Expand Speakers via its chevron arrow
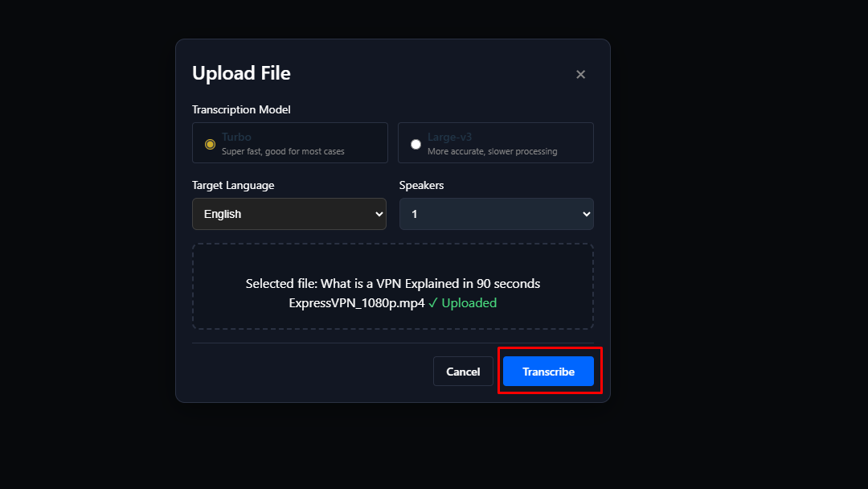 coord(586,214)
